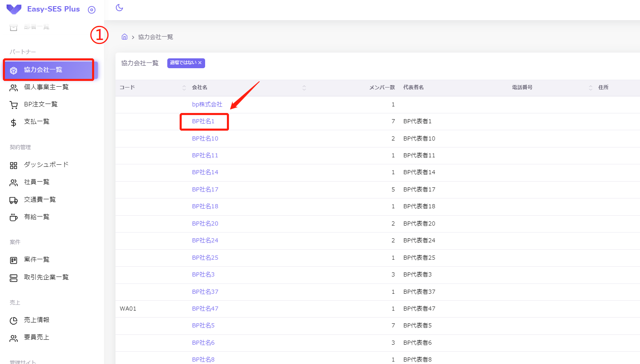This screenshot has height=364, width=640.
Task: Click the 売上情報 pie chart icon
Action: click(x=14, y=320)
